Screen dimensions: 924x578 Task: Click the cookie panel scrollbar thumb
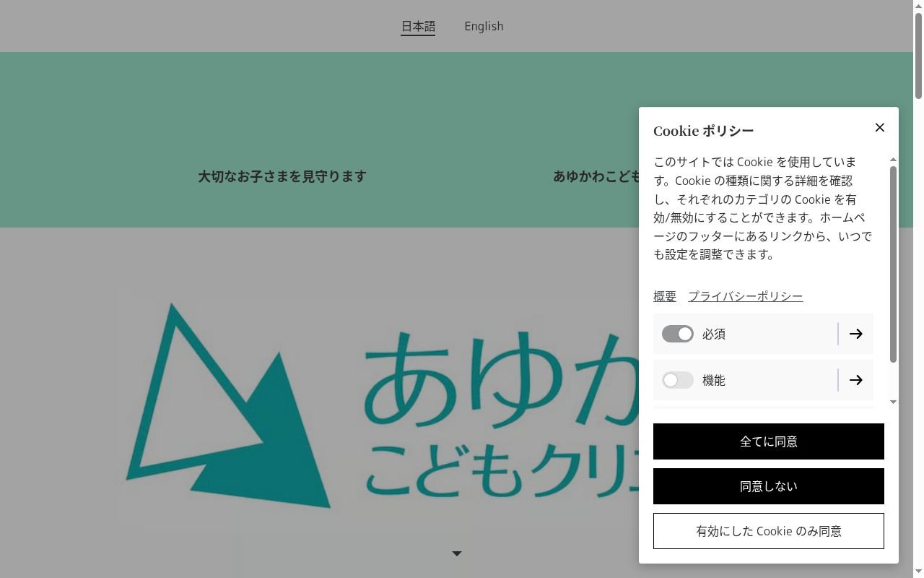(893, 264)
